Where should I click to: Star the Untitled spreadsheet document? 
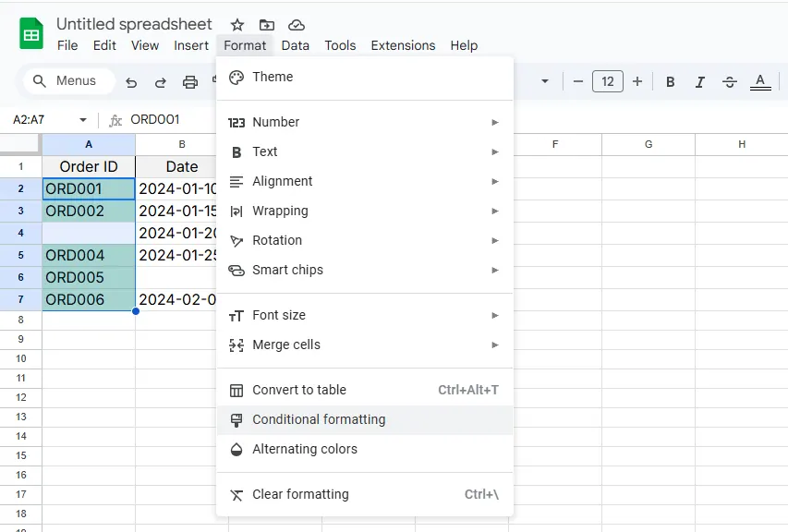pos(237,25)
